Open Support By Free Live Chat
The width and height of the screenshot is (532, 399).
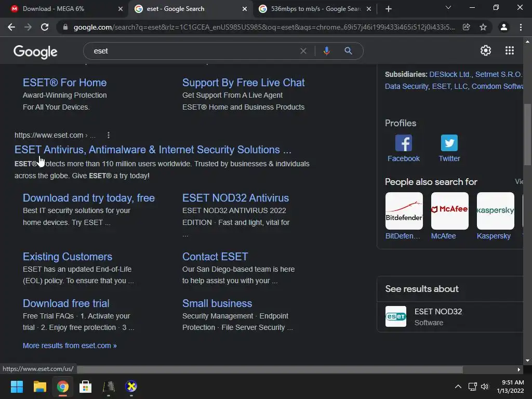point(243,83)
